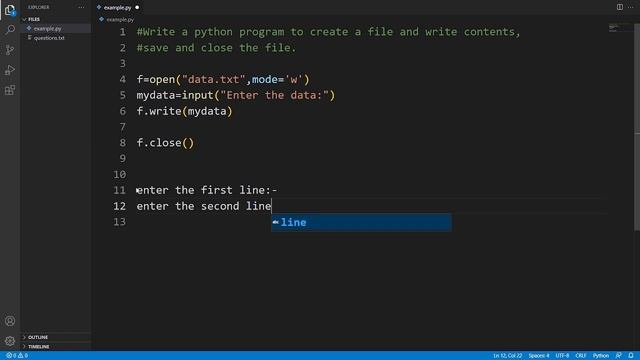Open the Search view icon
Viewport: 640px width, 360px height.
click(x=10, y=29)
